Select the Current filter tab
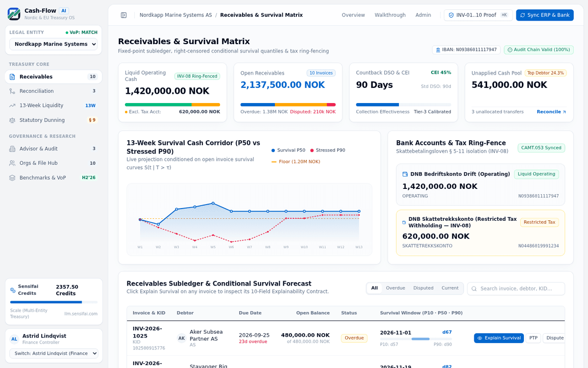The height and width of the screenshot is (368, 588). pos(450,288)
